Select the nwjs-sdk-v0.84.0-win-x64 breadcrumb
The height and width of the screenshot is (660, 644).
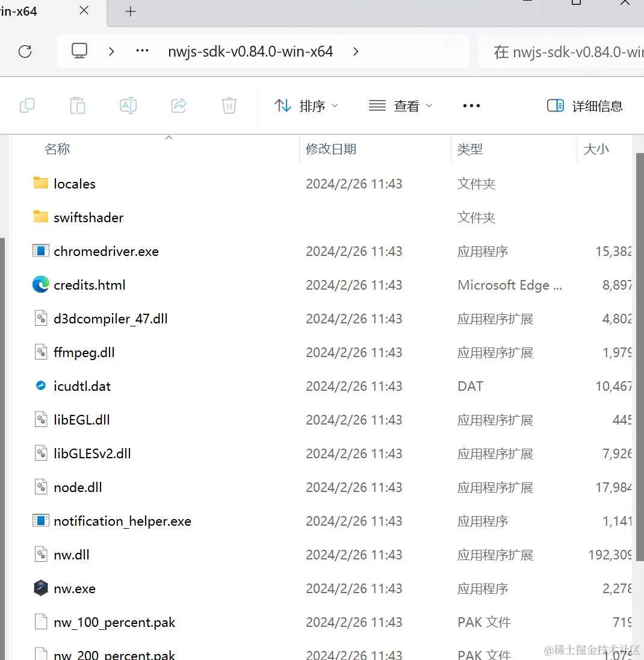point(250,51)
